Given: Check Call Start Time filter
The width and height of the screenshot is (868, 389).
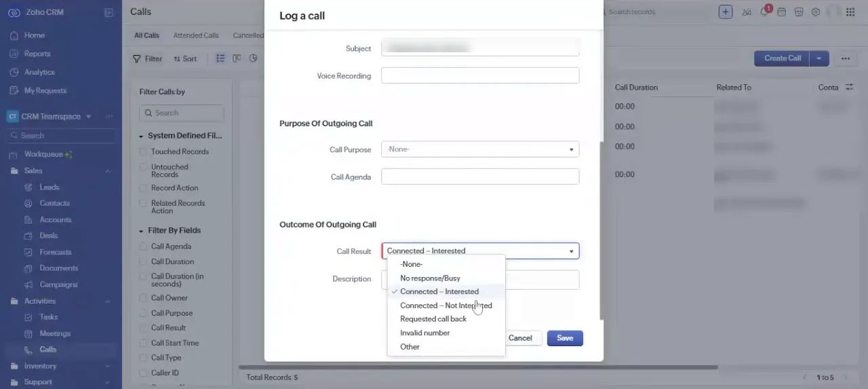Looking at the screenshot, I should pyautogui.click(x=143, y=343).
